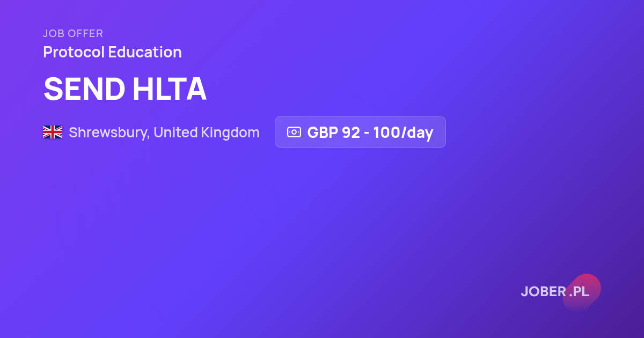Image resolution: width=644 pixels, height=338 pixels.
Task: Click the word SEND in the title
Action: click(84, 89)
